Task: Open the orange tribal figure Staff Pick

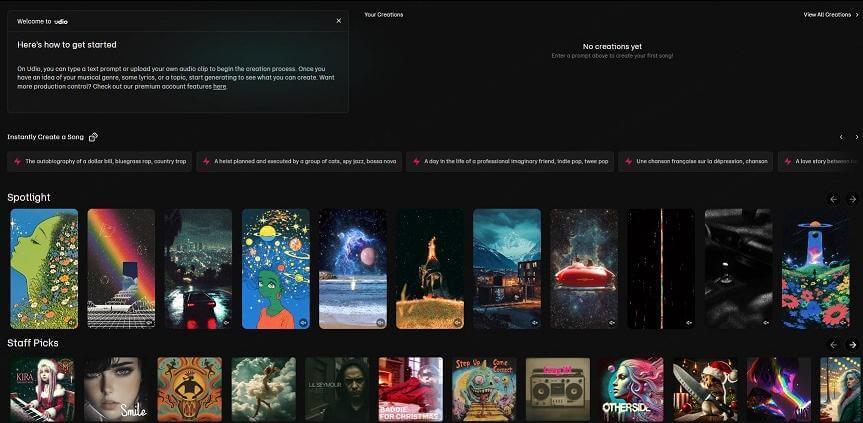Action: pyautogui.click(x=190, y=389)
